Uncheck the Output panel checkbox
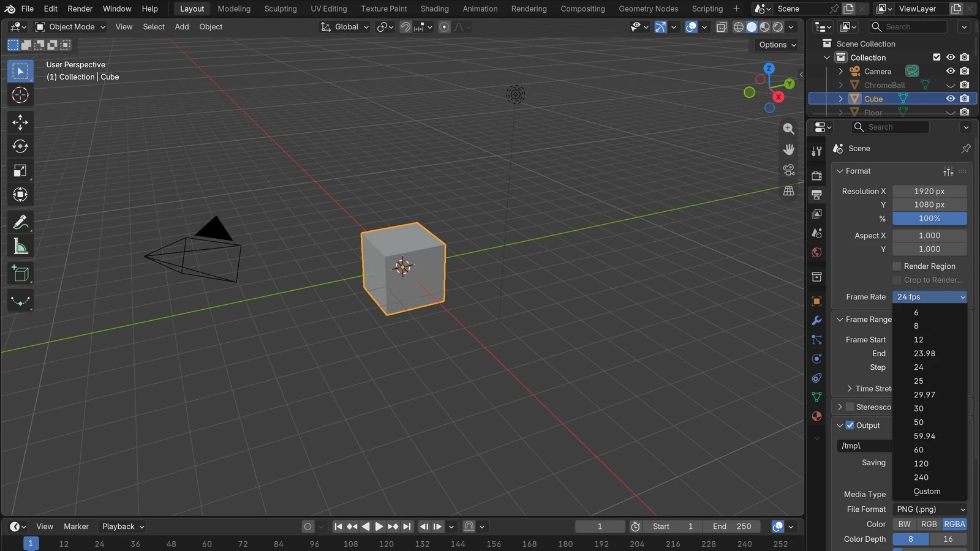Viewport: 980px width, 551px height. [x=850, y=425]
